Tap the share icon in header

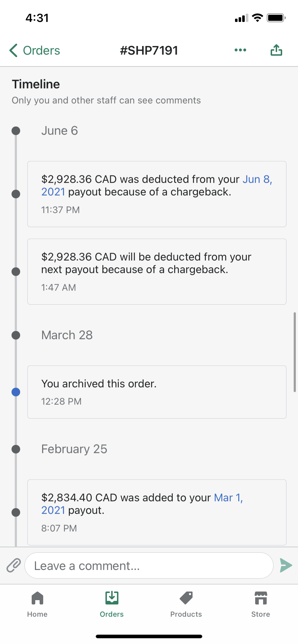tap(276, 50)
